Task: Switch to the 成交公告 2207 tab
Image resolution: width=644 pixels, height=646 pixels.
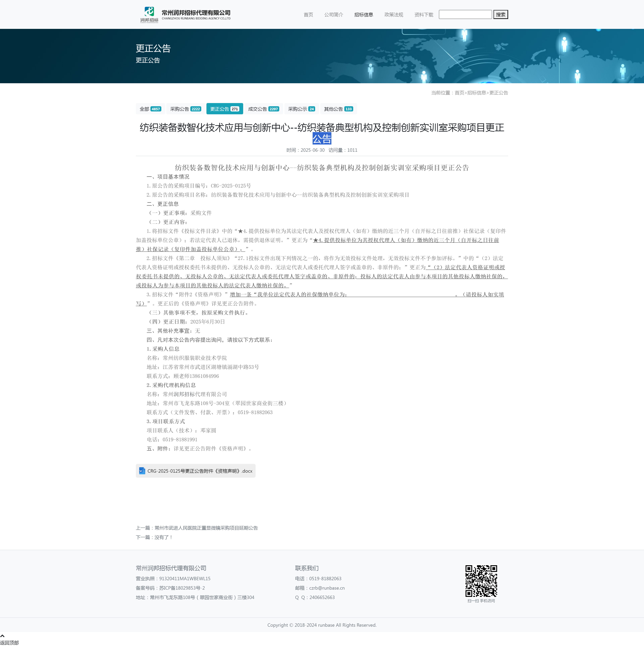Action: [x=263, y=109]
